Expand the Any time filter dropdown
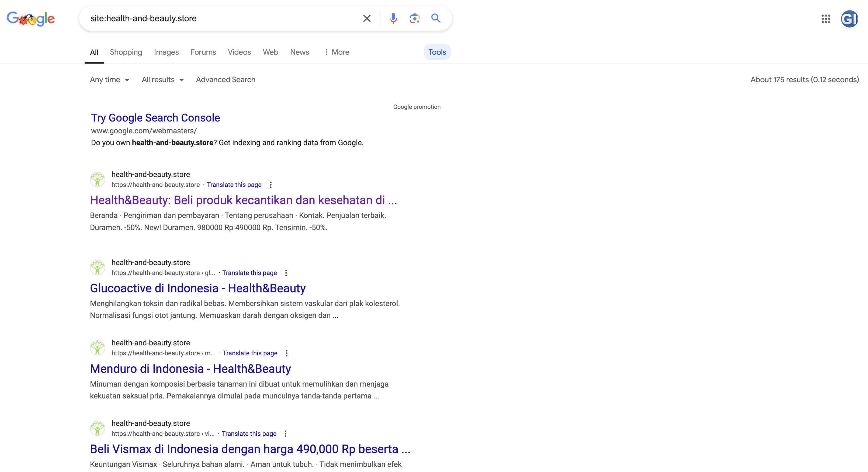868x472 pixels. 110,80
